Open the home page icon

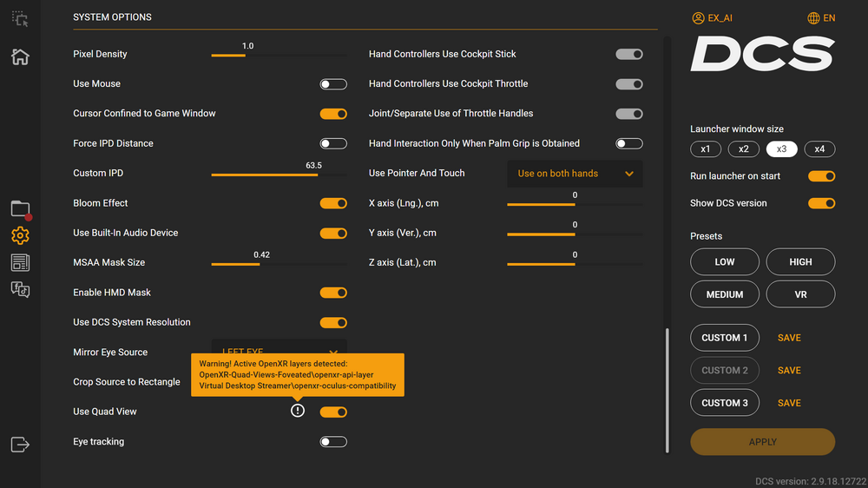(20, 57)
